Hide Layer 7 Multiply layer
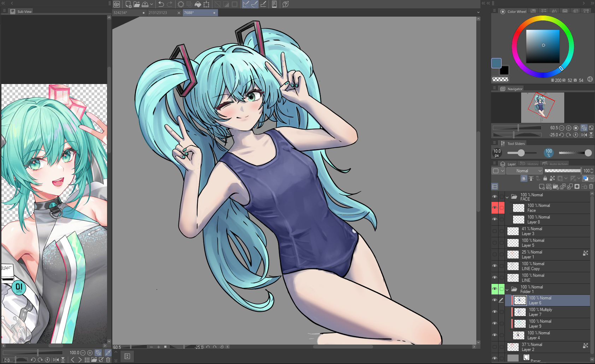The height and width of the screenshot is (364, 595). [495, 312]
